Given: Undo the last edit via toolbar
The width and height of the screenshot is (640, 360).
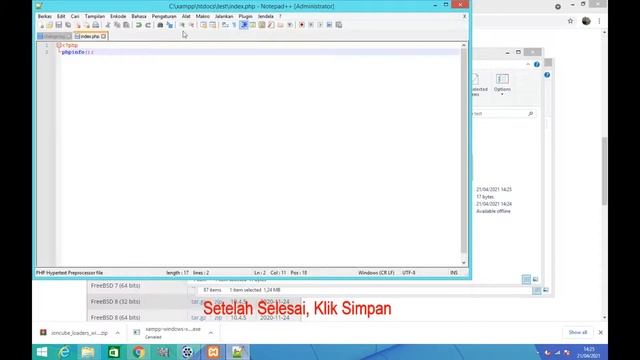Looking at the screenshot, I should (x=139, y=25).
